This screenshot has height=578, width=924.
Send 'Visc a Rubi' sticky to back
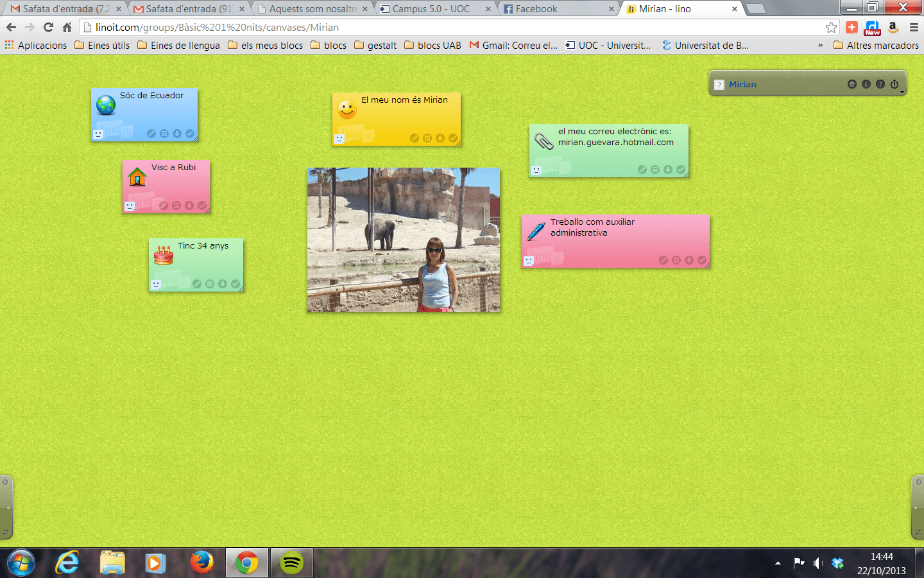[x=189, y=206]
